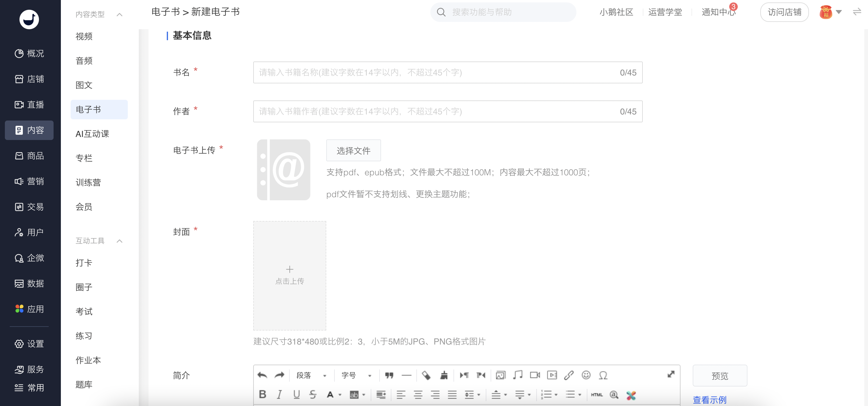
Task: Center-align the text
Action: [418, 394]
